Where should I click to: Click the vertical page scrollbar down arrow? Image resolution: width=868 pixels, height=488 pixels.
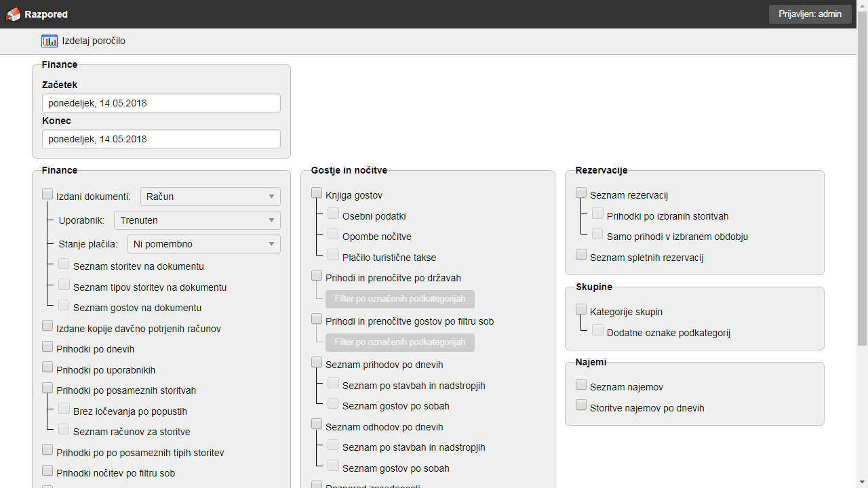coord(862,482)
